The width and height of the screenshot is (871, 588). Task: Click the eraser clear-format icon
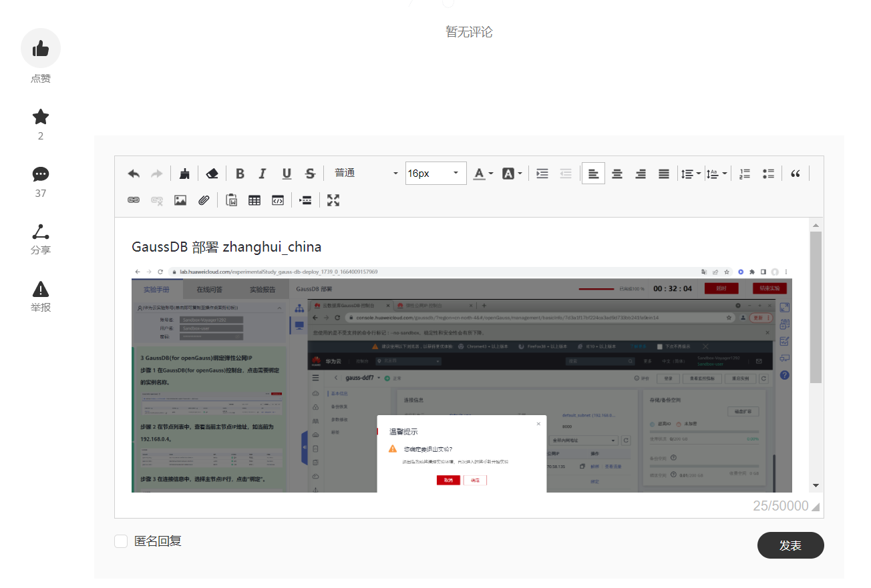tap(212, 174)
